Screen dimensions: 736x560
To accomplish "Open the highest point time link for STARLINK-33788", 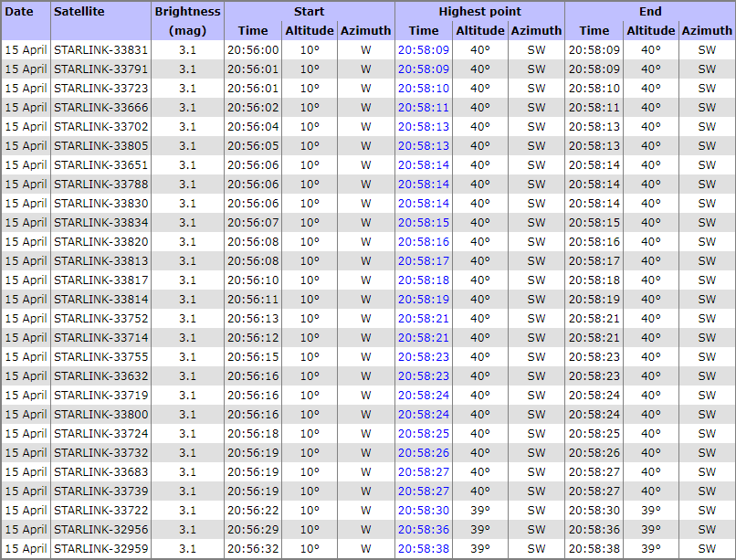I will point(424,184).
